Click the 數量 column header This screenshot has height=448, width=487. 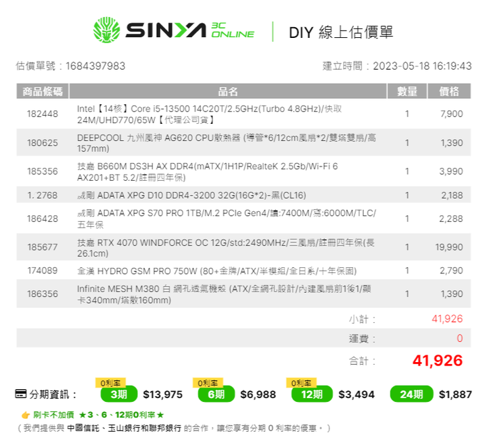pos(407,91)
